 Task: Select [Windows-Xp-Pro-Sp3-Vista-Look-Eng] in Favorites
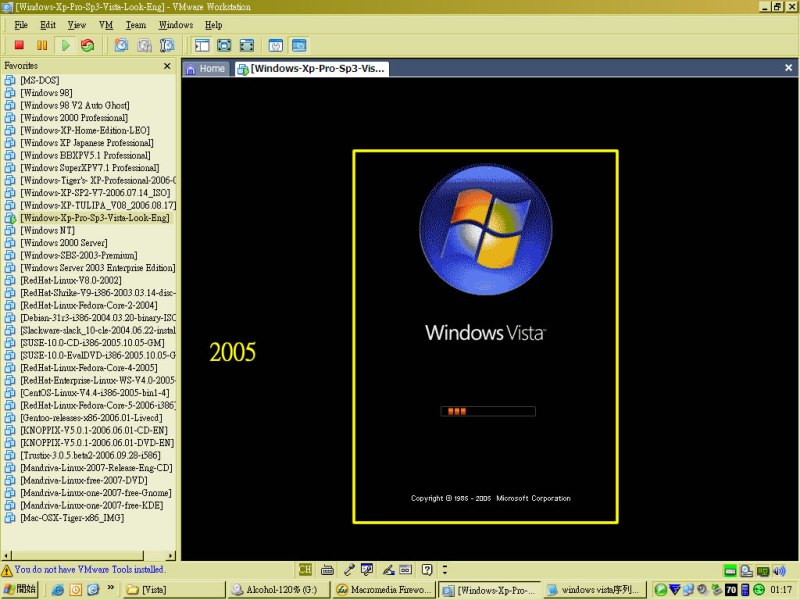pyautogui.click(x=95, y=218)
